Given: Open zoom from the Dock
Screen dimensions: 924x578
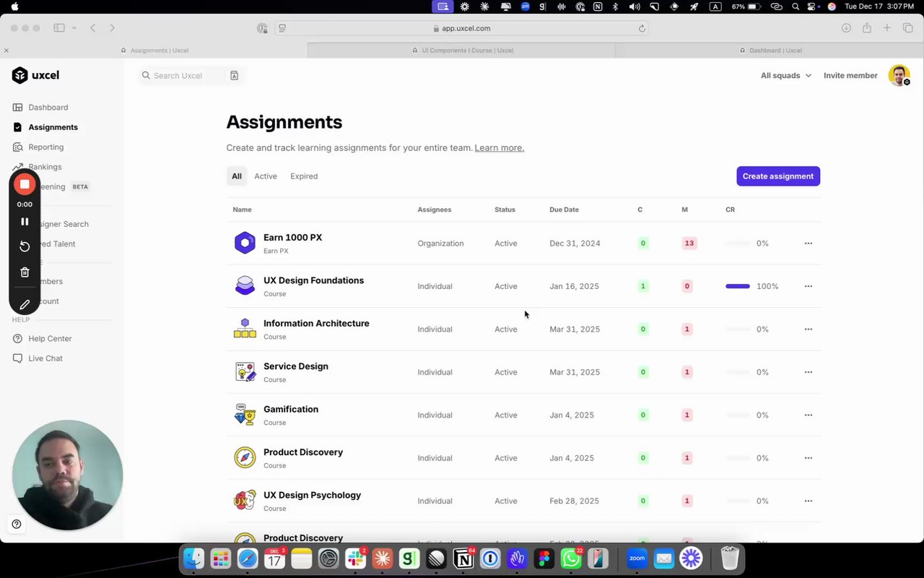Looking at the screenshot, I should [637, 558].
